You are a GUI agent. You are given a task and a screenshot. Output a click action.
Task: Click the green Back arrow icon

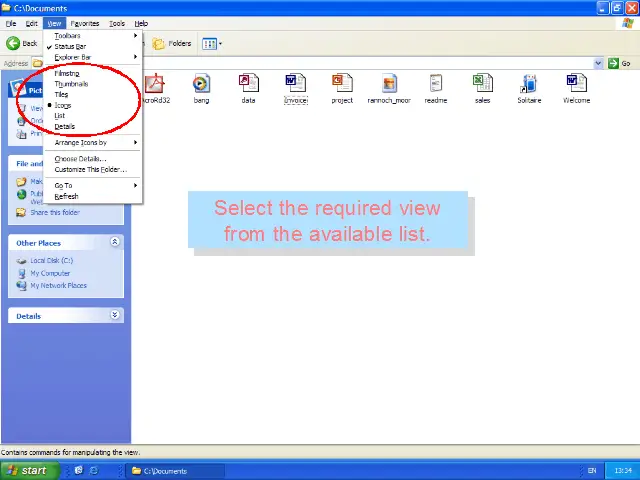[13, 43]
